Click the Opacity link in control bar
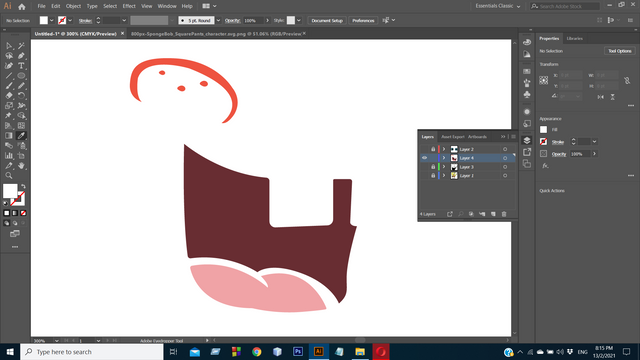This screenshot has width=640, height=360. coord(232,20)
